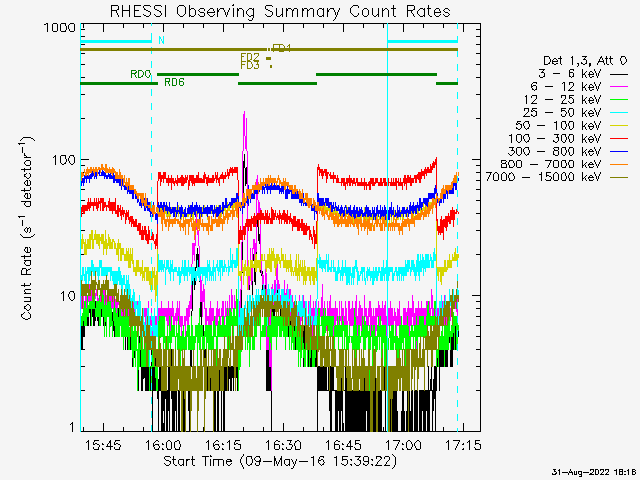This screenshot has width=640, height=480.
Task: Click the 'RD6' flag label
Action: click(x=174, y=82)
